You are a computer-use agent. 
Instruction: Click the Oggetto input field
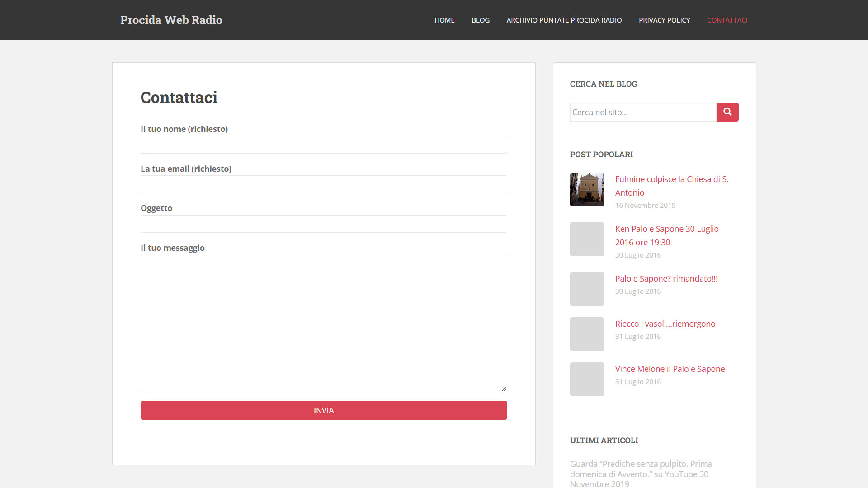(324, 224)
